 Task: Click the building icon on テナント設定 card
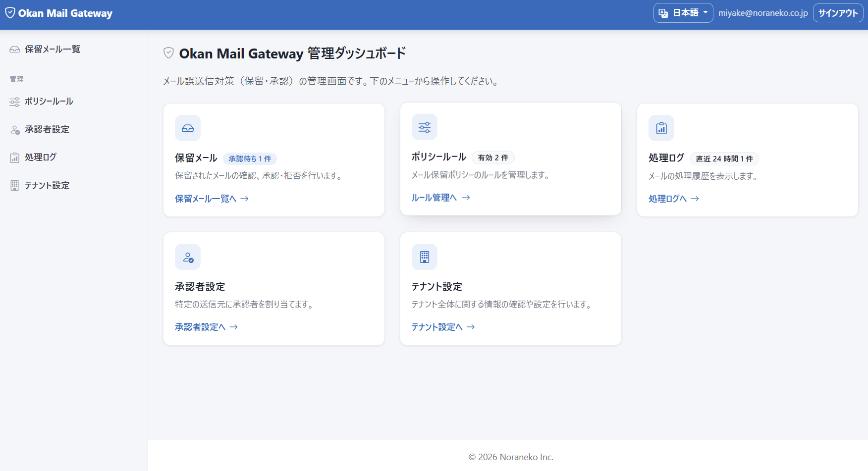tap(425, 257)
